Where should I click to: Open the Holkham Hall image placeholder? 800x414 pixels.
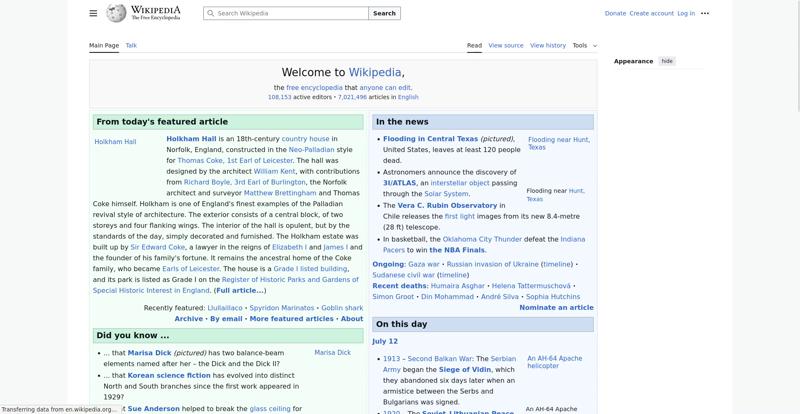point(115,142)
